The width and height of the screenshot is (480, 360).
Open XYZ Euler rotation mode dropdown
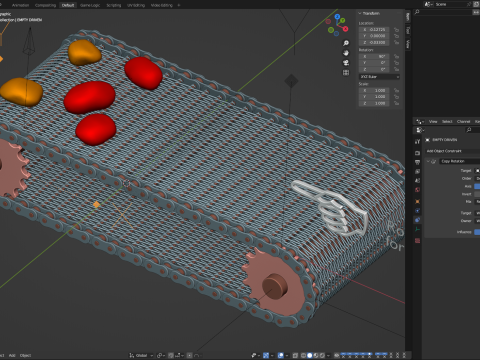[379, 77]
